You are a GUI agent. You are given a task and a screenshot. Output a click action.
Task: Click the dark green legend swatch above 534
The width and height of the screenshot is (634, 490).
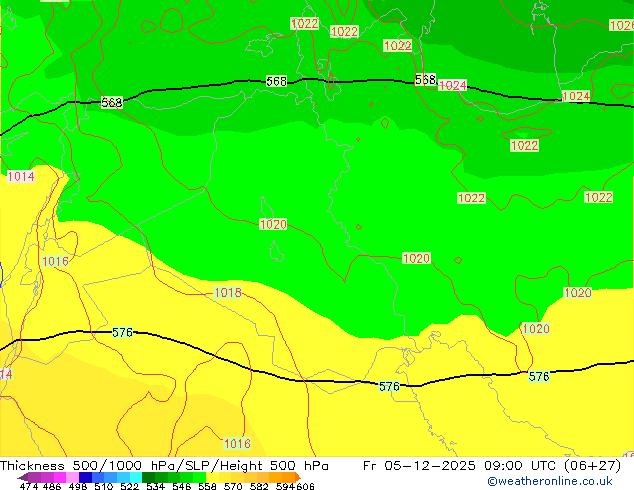tap(149, 477)
